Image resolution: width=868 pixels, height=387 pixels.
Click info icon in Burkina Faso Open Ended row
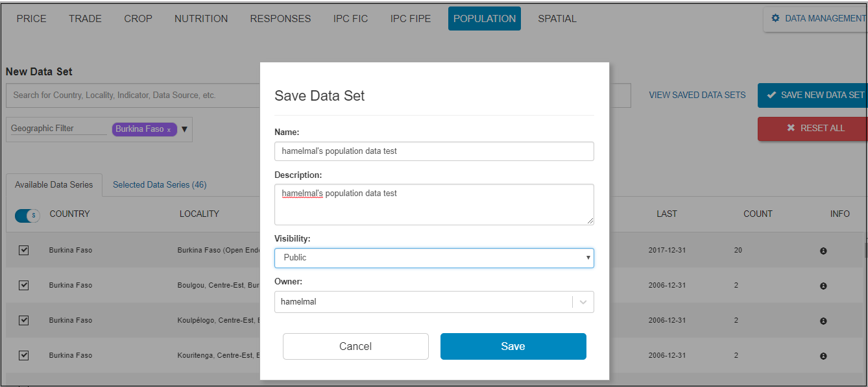click(x=823, y=251)
